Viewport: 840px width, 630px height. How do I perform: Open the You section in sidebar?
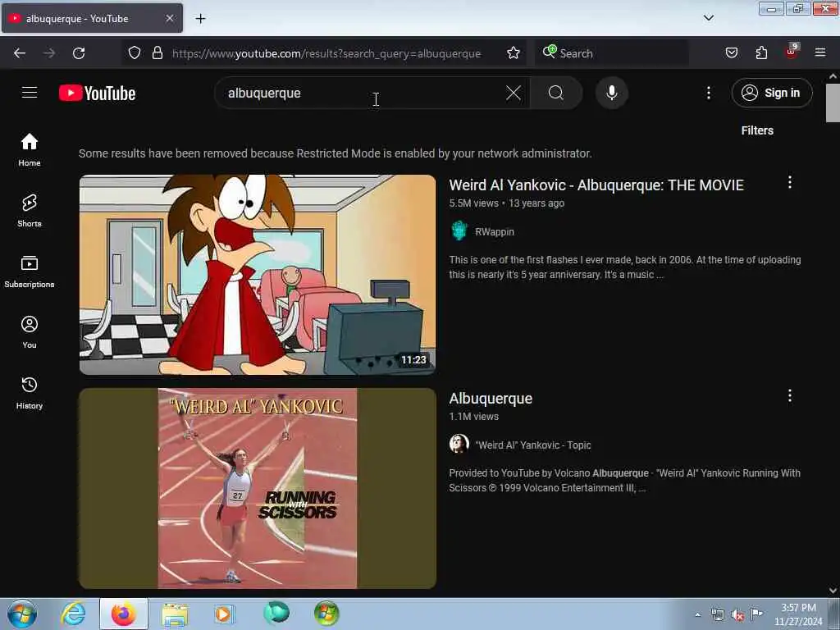pos(30,332)
